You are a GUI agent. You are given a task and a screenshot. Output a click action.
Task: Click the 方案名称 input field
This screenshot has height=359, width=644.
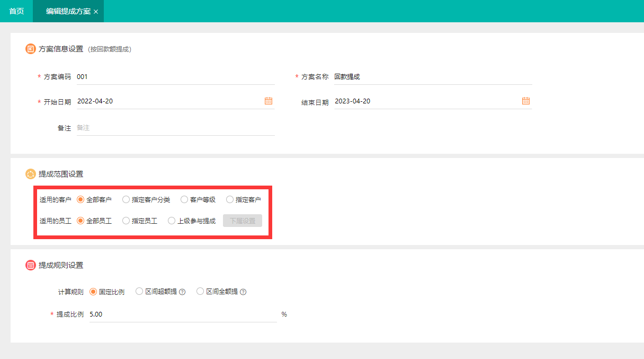(432, 77)
